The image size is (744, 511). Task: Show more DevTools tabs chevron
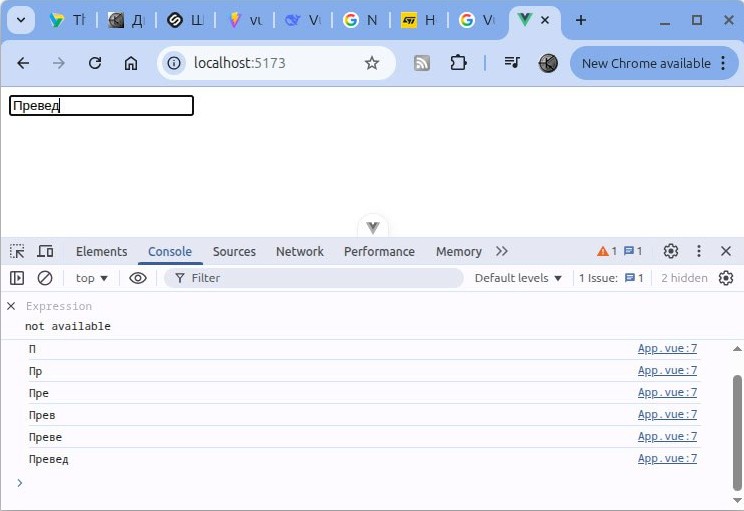pyautogui.click(x=502, y=251)
